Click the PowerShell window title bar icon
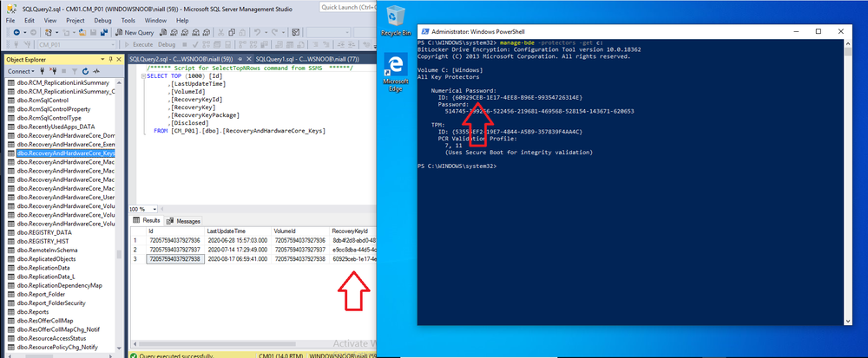 (424, 31)
